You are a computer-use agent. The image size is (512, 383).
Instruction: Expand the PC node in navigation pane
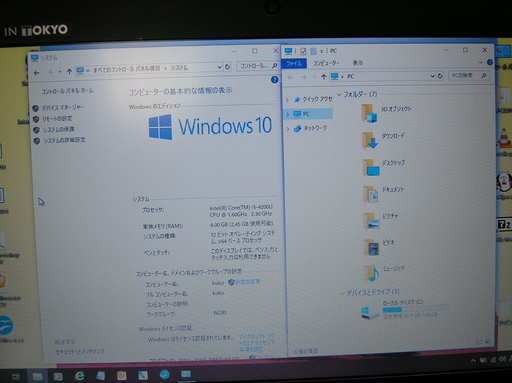287,114
